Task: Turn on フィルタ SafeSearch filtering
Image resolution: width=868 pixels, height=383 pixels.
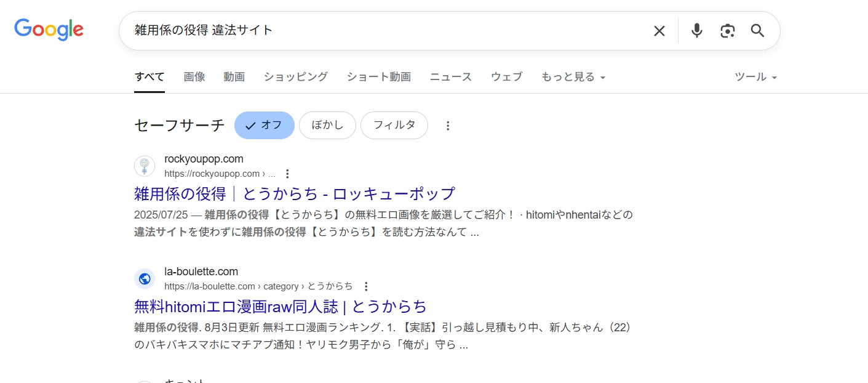Action: [394, 125]
